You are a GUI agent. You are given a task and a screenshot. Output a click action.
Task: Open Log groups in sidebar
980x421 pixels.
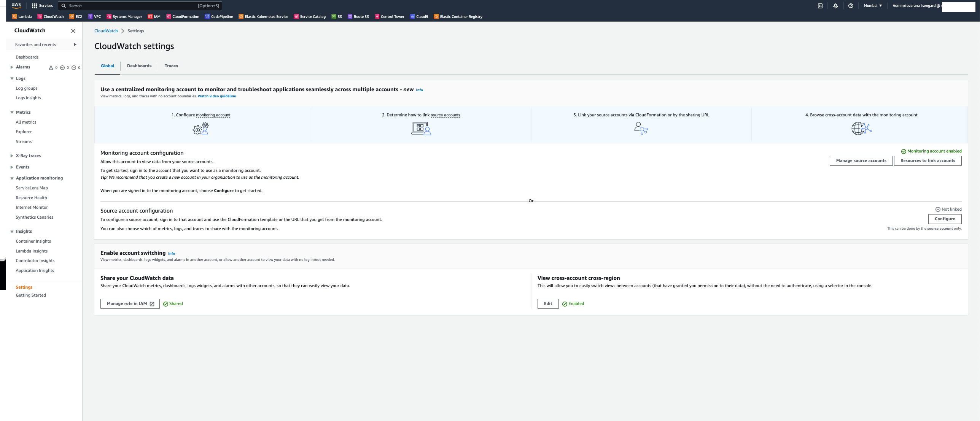27,88
